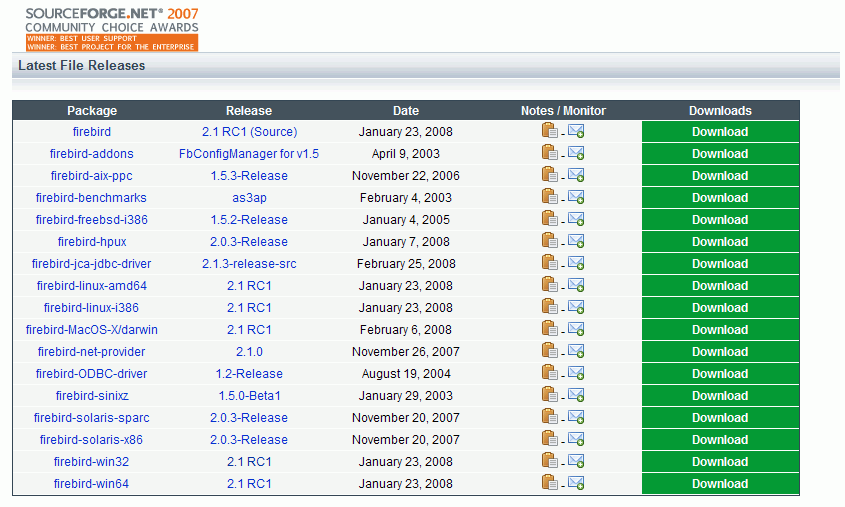Viewport: 845px width, 507px height.
Task: Open as3ap release link
Action: pyautogui.click(x=249, y=198)
